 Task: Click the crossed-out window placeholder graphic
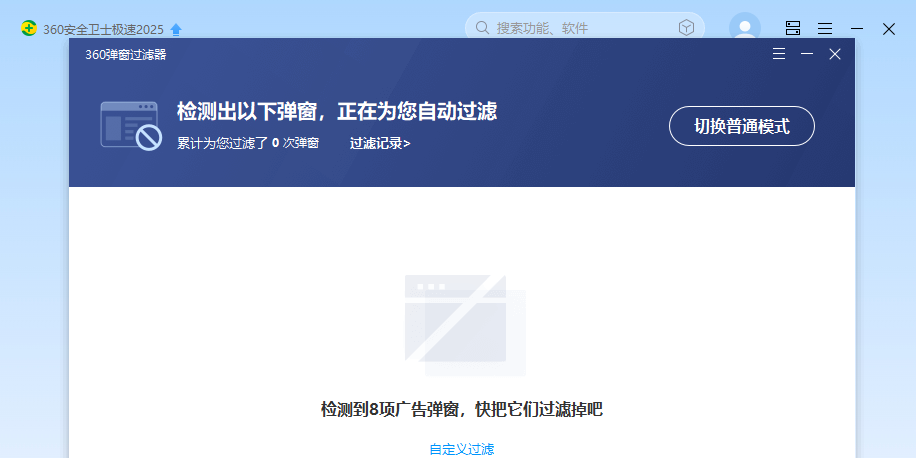tap(465, 325)
